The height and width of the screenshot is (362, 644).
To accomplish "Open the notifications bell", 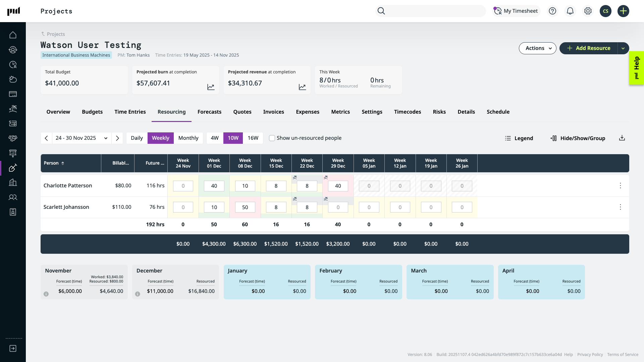I will [x=570, y=11].
